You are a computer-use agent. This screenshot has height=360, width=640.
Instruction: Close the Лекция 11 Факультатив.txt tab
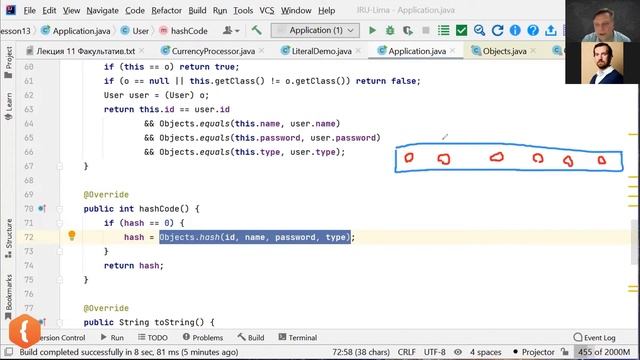pos(142,51)
